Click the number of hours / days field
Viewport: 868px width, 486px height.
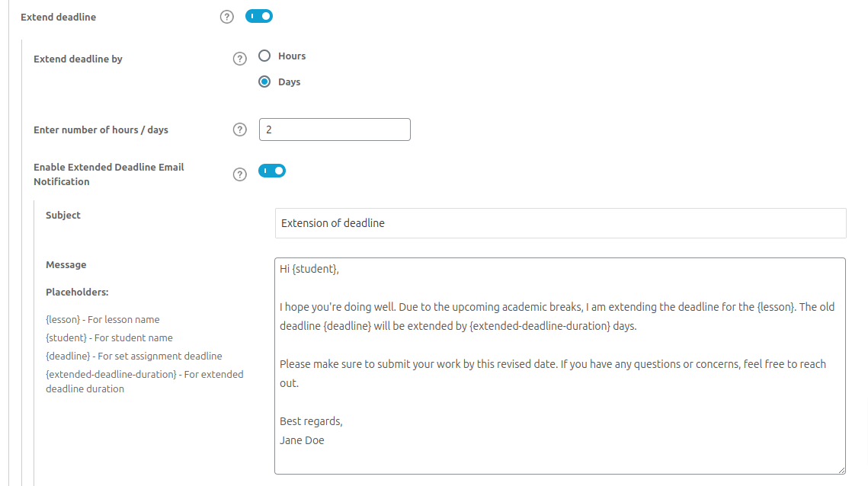click(x=335, y=129)
